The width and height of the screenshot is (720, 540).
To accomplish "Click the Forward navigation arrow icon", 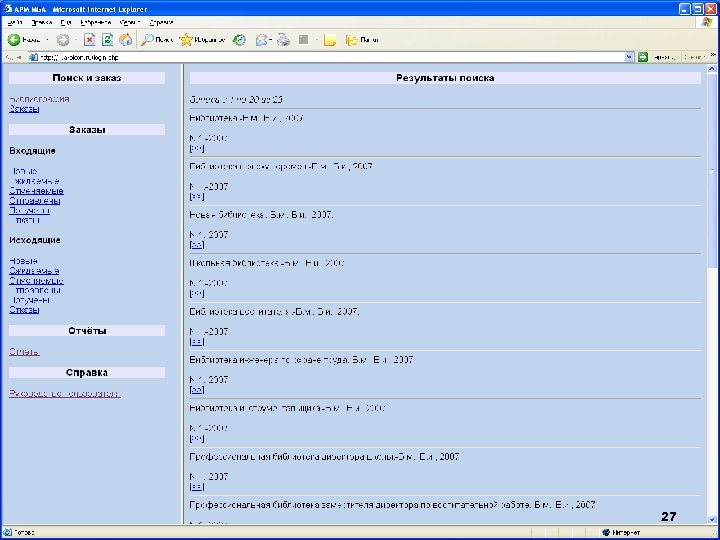I will [63, 40].
